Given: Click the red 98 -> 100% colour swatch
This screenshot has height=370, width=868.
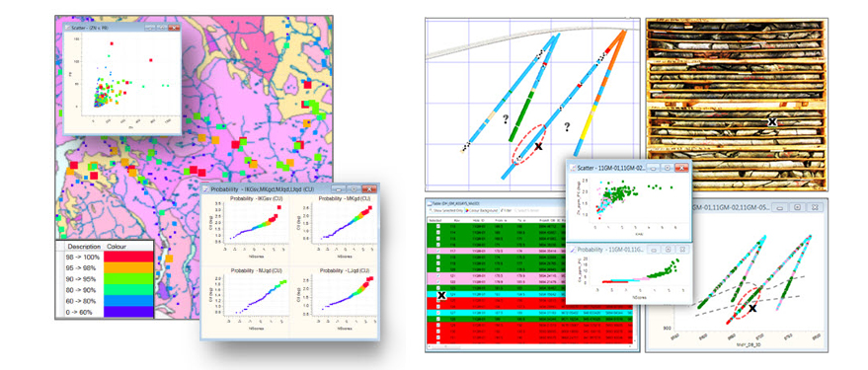Looking at the screenshot, I should coord(128,257).
